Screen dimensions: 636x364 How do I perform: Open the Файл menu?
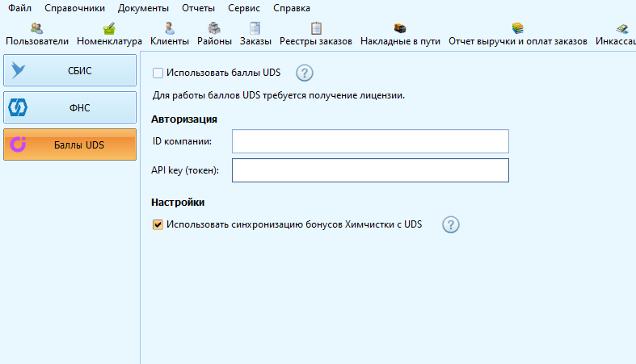pos(19,8)
